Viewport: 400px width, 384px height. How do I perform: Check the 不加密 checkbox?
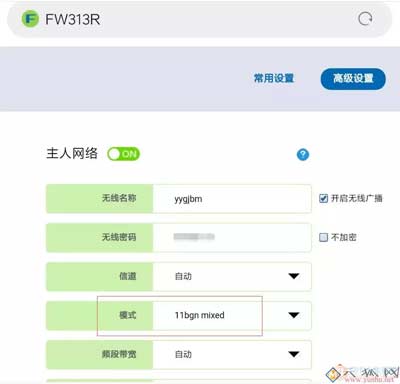coord(323,237)
